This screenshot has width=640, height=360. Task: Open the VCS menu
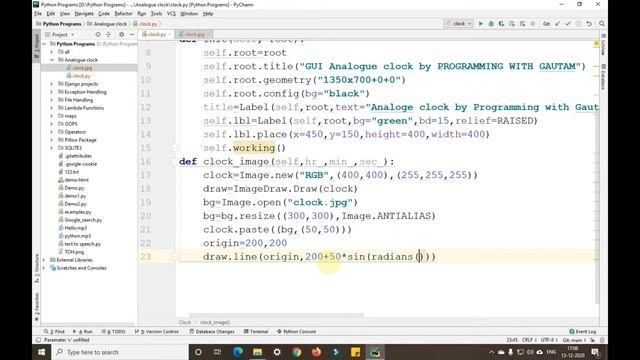171,13
